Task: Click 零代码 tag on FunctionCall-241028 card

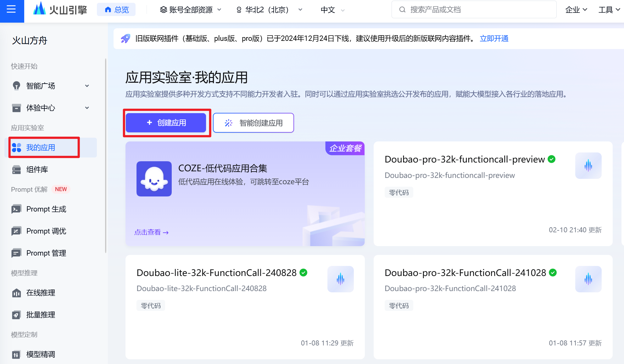Action: tap(399, 306)
